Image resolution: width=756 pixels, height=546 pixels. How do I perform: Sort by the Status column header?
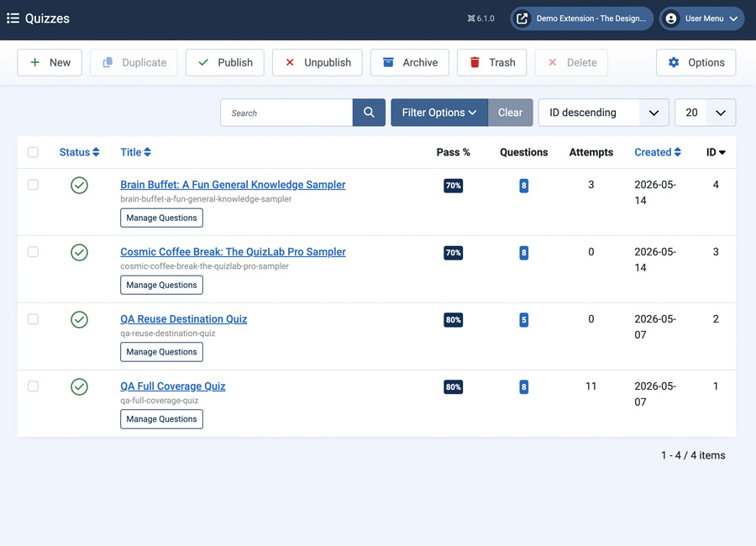(x=79, y=152)
